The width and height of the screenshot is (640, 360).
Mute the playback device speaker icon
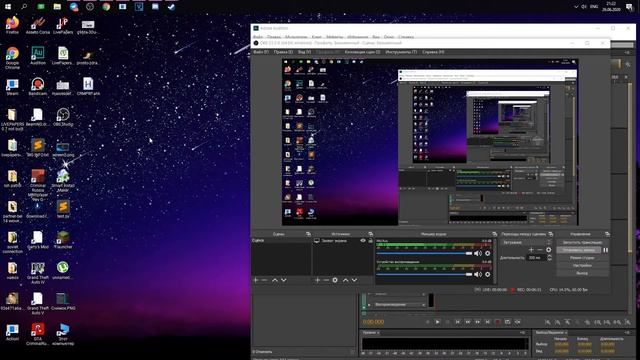(x=478, y=274)
